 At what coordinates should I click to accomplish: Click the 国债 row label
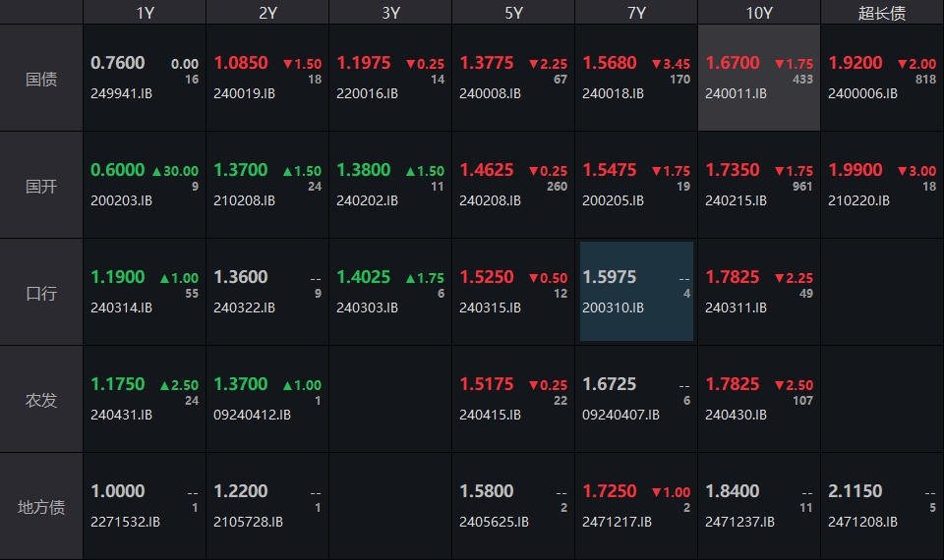click(x=41, y=79)
